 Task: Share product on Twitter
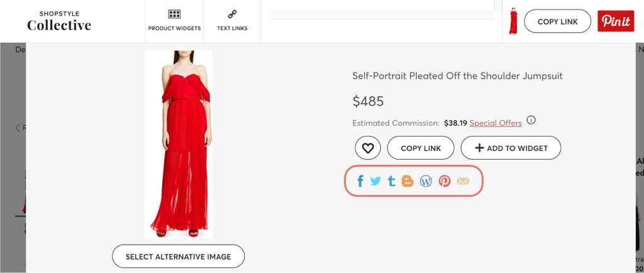[375, 181]
